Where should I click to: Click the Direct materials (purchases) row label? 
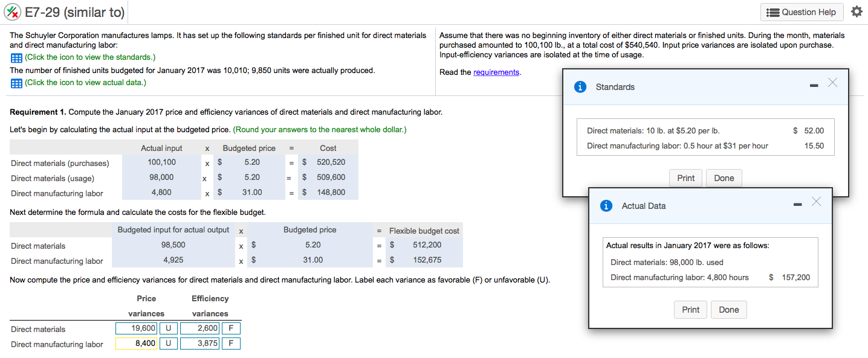(x=60, y=163)
